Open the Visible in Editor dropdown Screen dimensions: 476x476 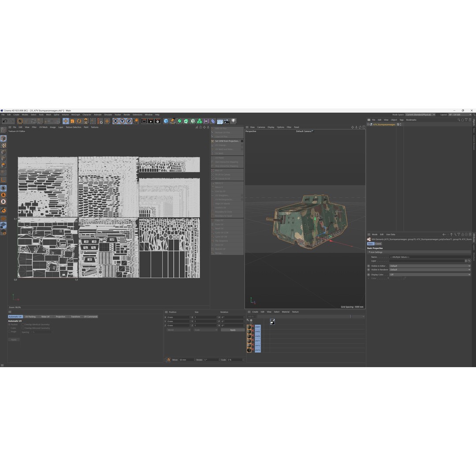point(429,266)
